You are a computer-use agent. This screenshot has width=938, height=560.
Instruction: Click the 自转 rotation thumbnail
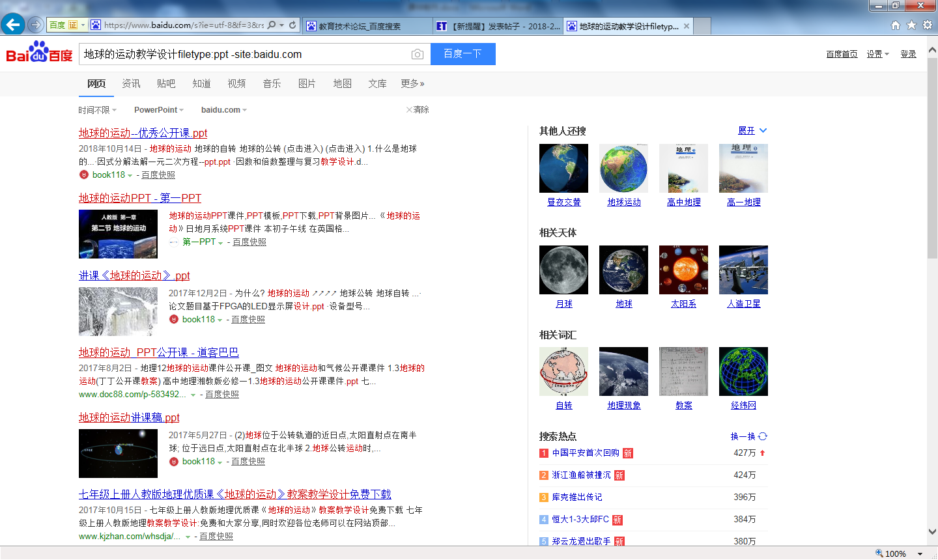tap(563, 371)
